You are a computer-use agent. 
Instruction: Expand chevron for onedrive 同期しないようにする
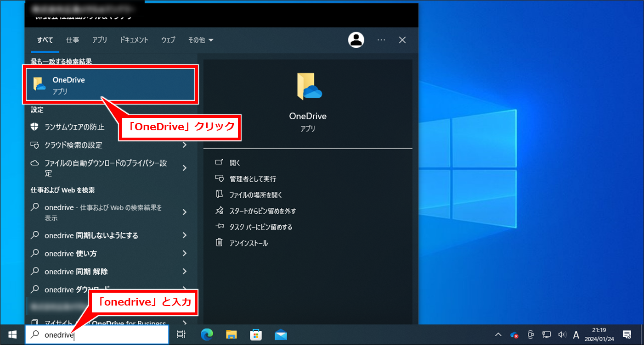185,235
